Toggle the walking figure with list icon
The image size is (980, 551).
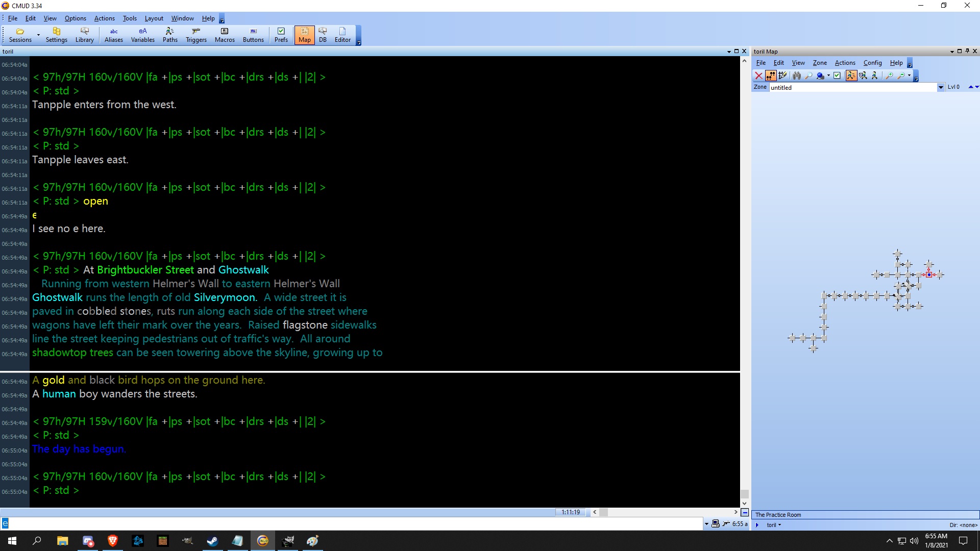[851, 76]
